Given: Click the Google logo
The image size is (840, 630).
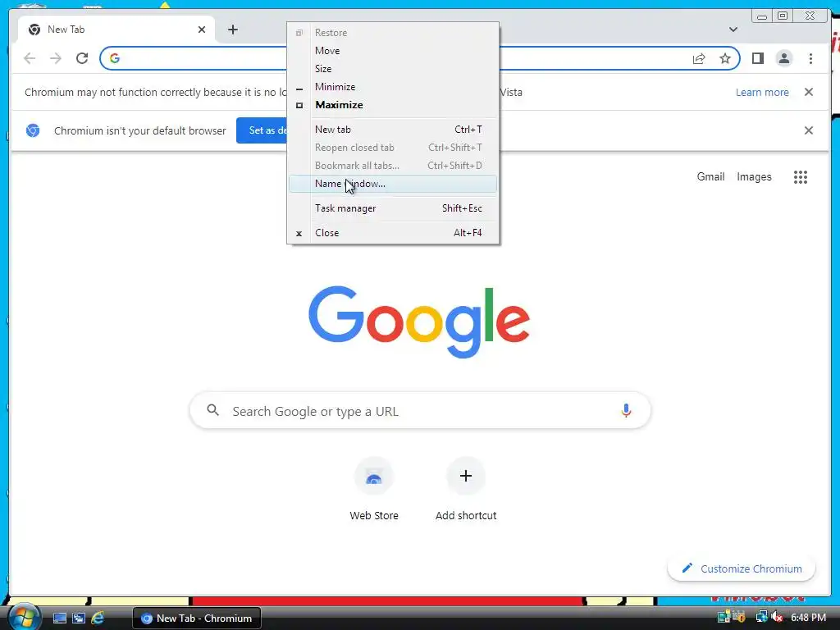Looking at the screenshot, I should pyautogui.click(x=419, y=322).
